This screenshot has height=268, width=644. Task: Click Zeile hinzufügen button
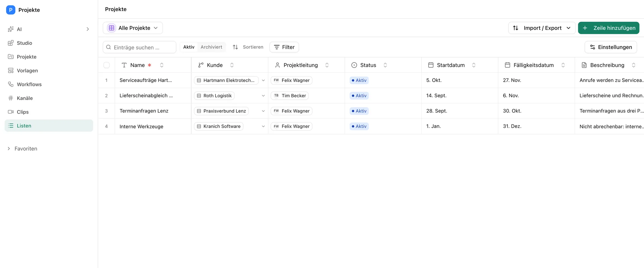point(609,28)
